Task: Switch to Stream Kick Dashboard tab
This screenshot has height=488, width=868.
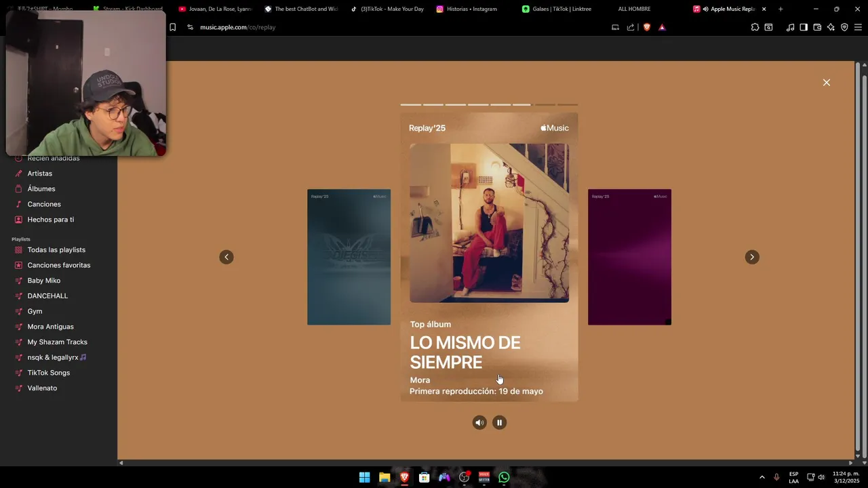Action: point(129,9)
